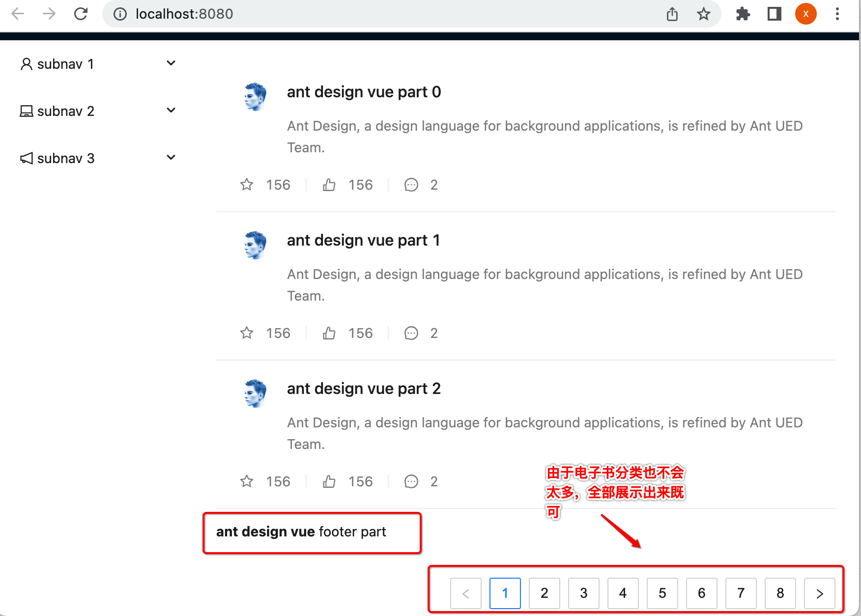The height and width of the screenshot is (616, 861).
Task: Select page 4 in pagination
Action: click(x=623, y=593)
